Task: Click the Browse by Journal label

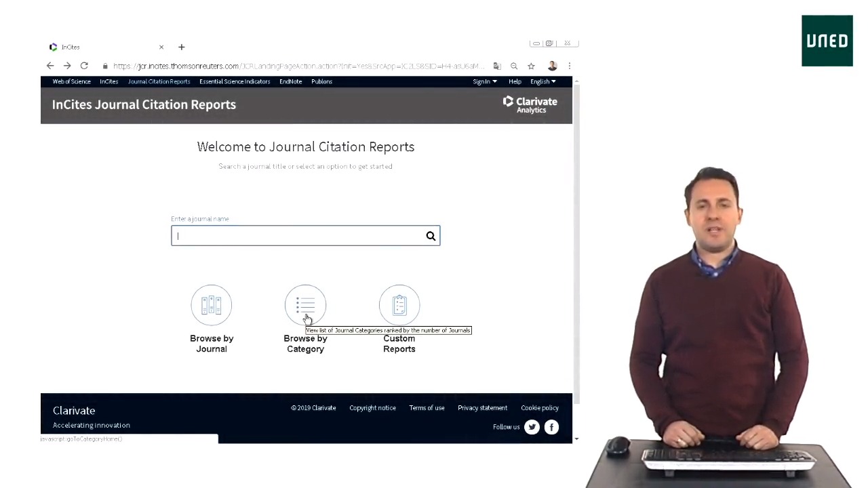Action: (x=212, y=344)
